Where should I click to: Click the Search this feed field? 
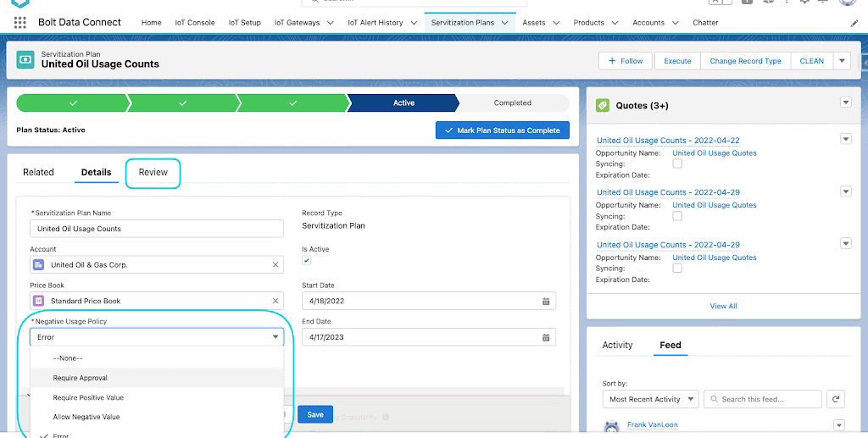[762, 399]
